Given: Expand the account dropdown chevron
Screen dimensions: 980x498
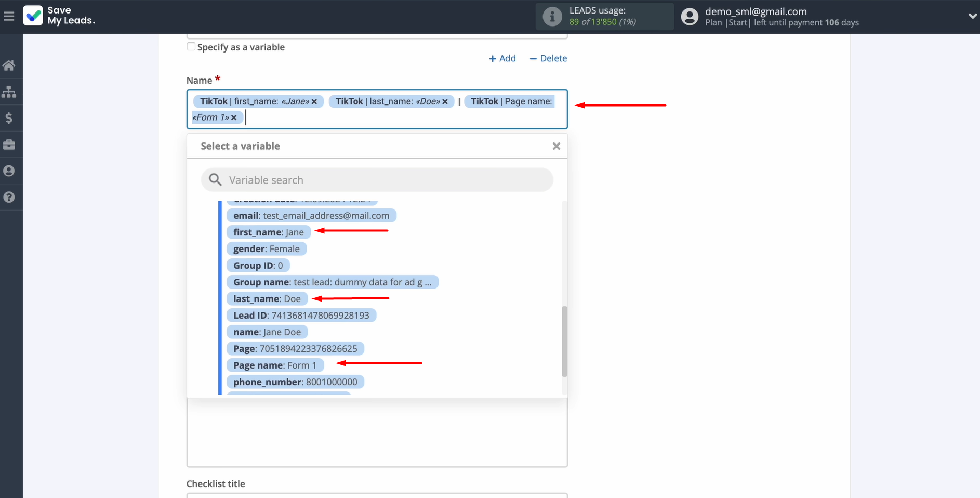Looking at the screenshot, I should click(x=972, y=17).
